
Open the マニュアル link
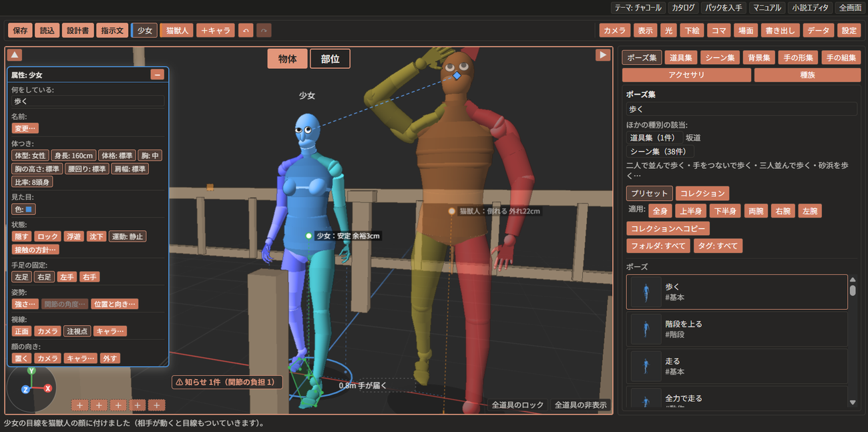click(x=766, y=8)
